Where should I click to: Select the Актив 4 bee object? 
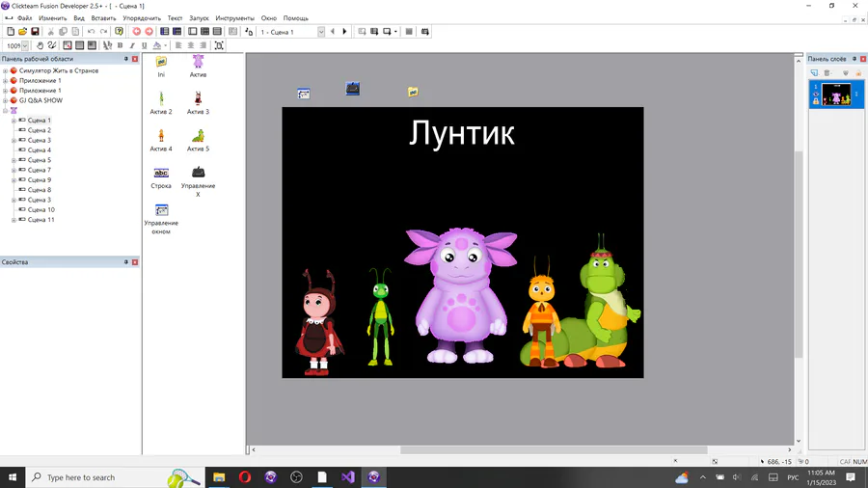pos(161,140)
